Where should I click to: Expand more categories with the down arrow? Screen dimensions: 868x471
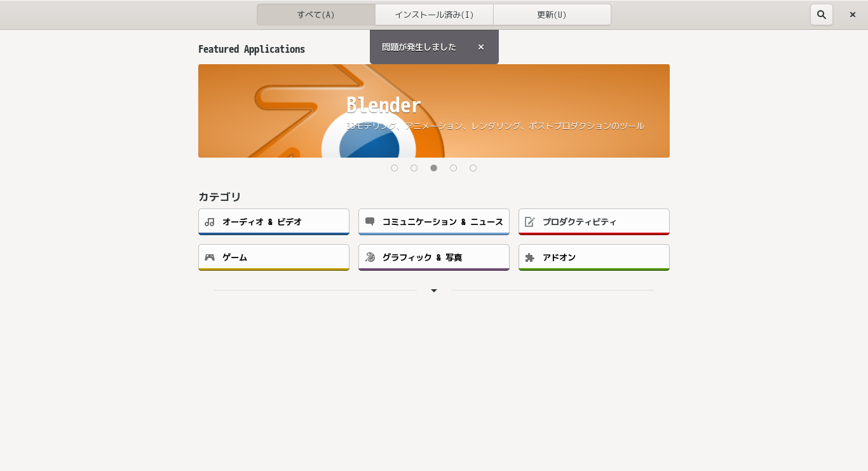(434, 290)
